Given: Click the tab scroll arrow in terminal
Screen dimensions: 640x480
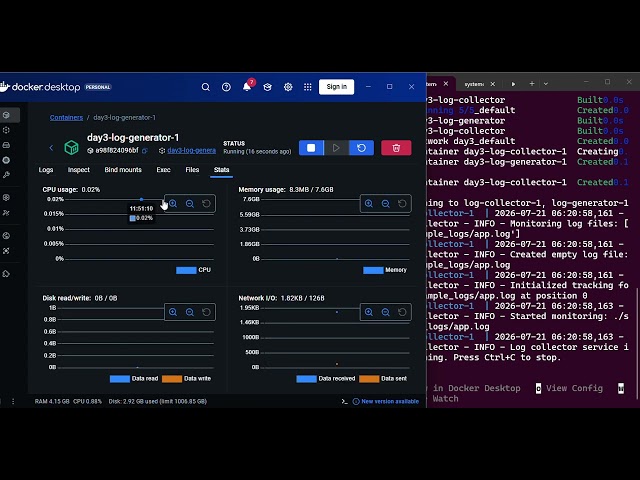Looking at the screenshot, I should pos(513,84).
